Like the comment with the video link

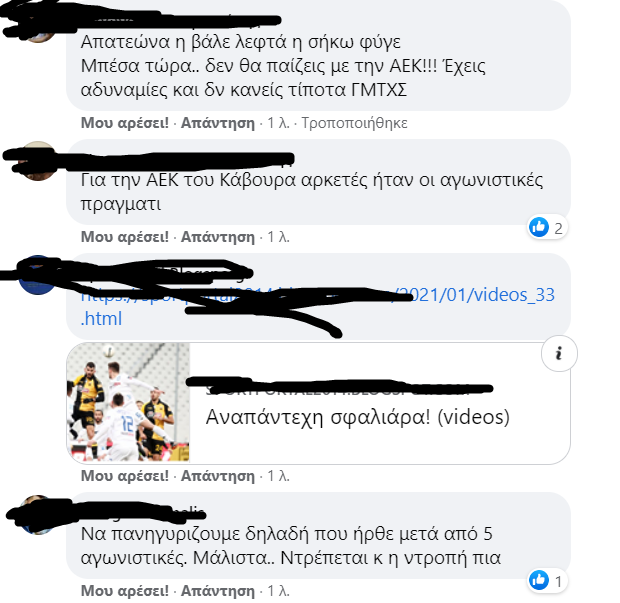click(125, 476)
